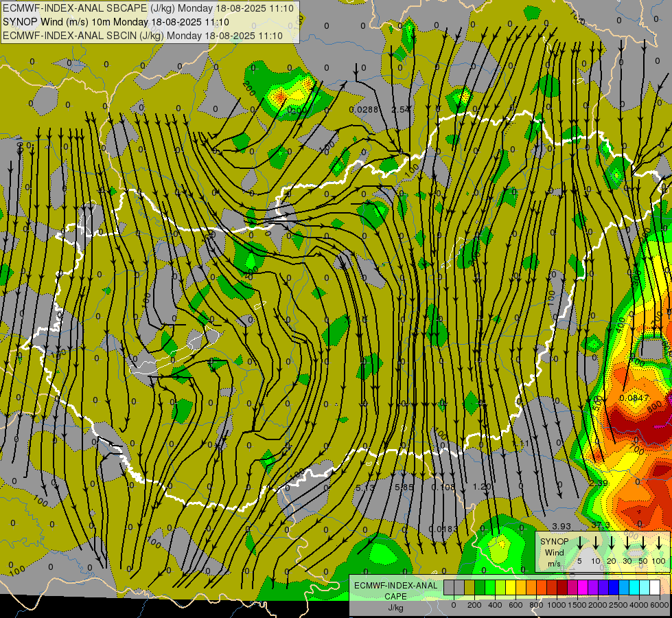The width and height of the screenshot is (672, 618).
Task: Click the 1000 tick label on color scale
Action: (x=557, y=605)
